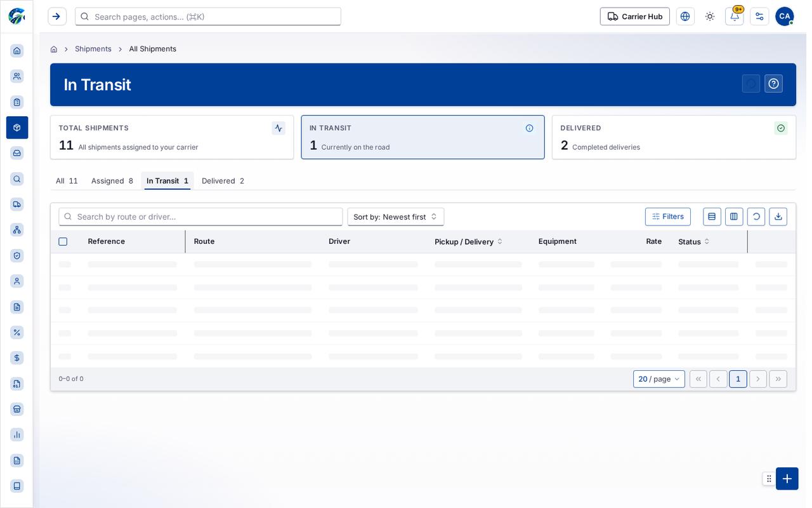Open the storefront sidebar icon
The image size is (812, 508).
coord(17,409)
